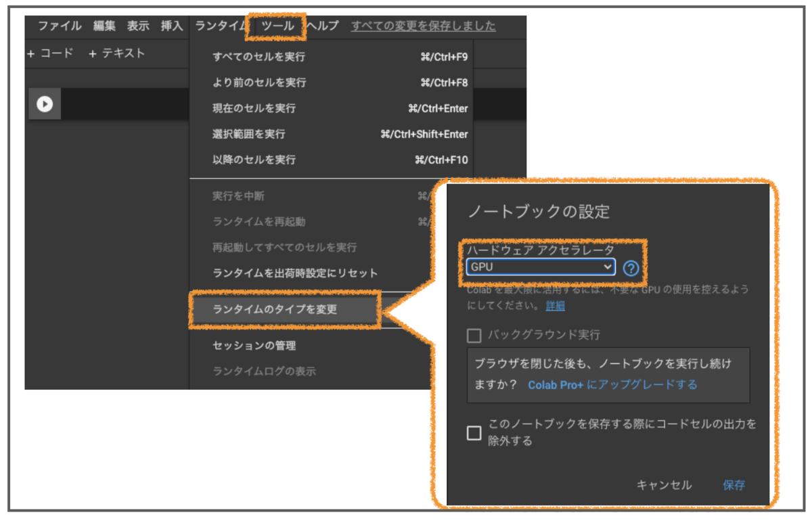Open the 編集 menu
The width and height of the screenshot is (812, 521).
[x=104, y=26]
